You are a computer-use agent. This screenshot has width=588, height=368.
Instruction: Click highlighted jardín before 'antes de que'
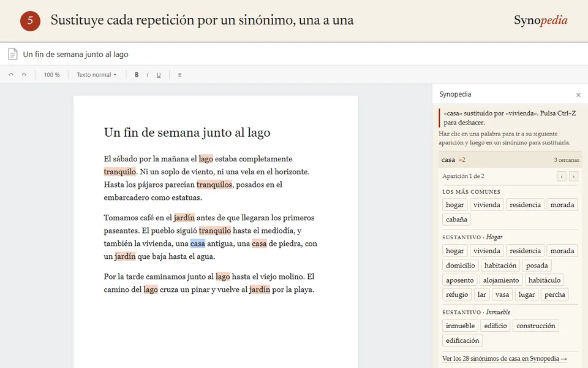click(x=184, y=217)
